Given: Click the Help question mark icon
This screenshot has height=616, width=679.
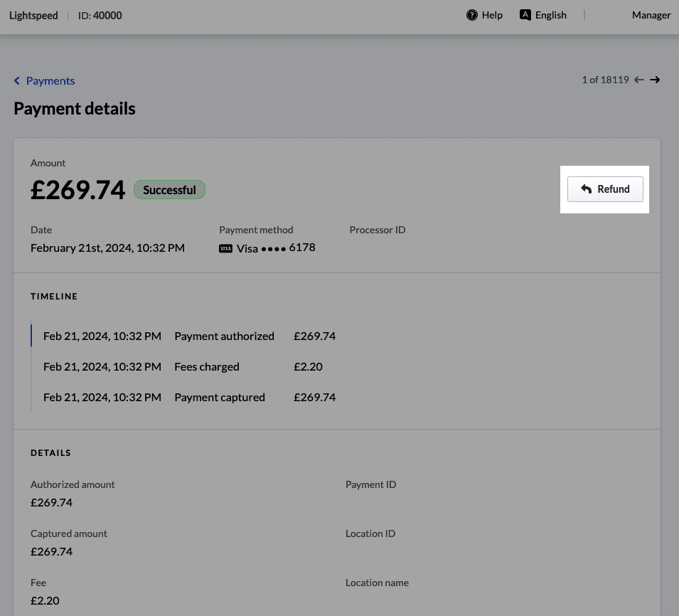Looking at the screenshot, I should pyautogui.click(x=471, y=15).
